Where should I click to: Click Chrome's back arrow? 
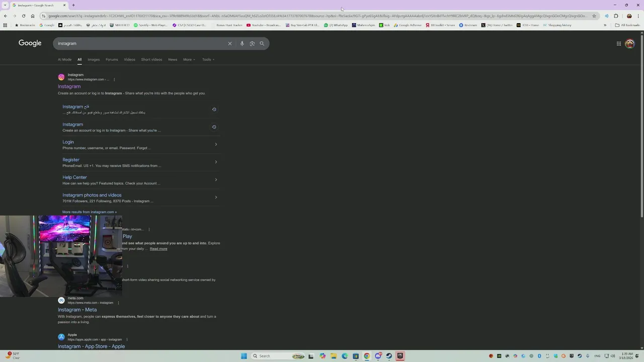(x=6, y=16)
